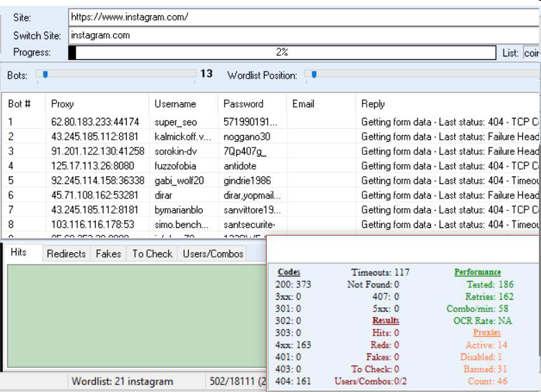Select username gabi_wolf20 cell
This screenshot has width=541, height=392.
[x=179, y=180]
